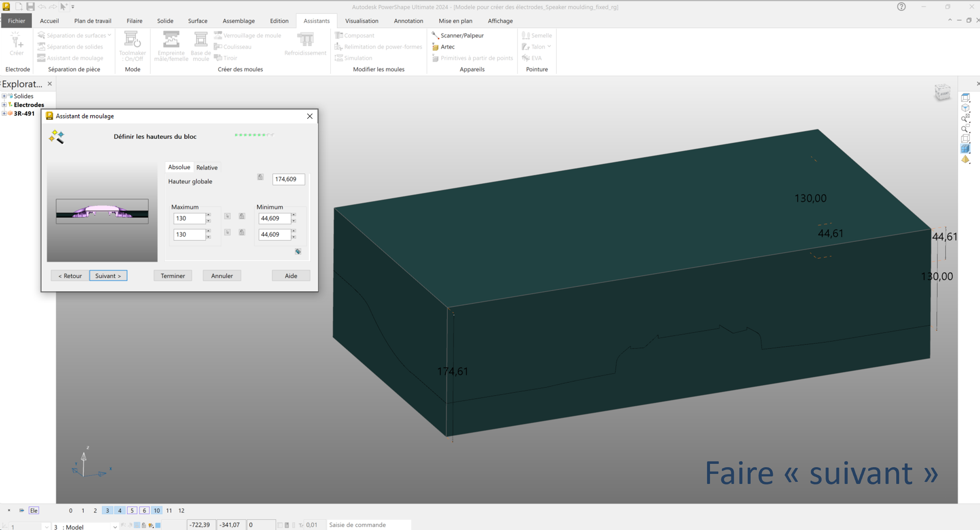Click the Suivant > button
The image size is (980, 530).
108,275
